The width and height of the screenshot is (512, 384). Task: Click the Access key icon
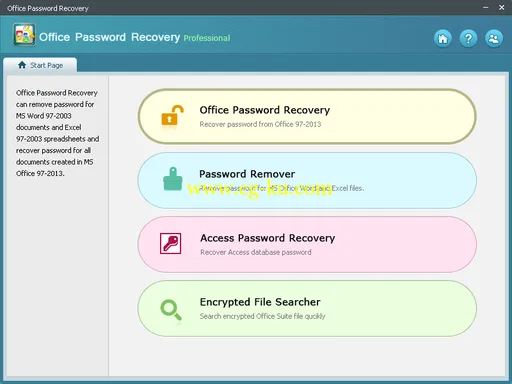click(x=171, y=243)
